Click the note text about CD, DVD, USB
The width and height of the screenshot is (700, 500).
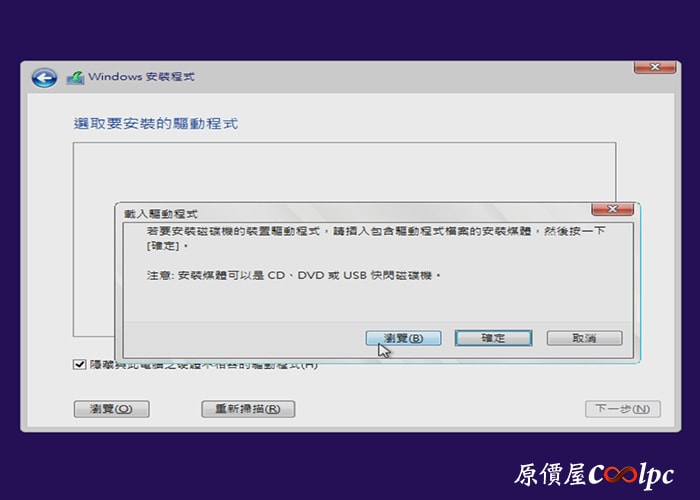coord(294,275)
